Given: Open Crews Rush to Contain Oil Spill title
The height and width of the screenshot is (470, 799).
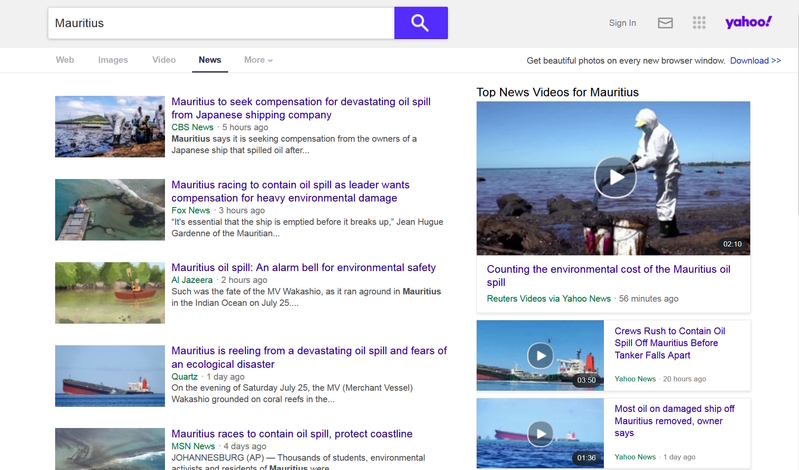Looking at the screenshot, I should click(670, 343).
